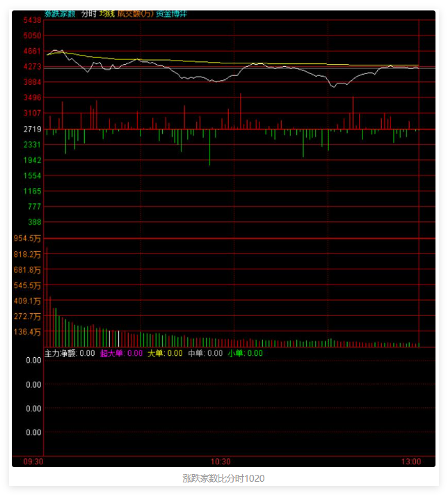Click the 954.5万 volume axis value
Viewport: 448px width, 495px height.
click(x=28, y=238)
